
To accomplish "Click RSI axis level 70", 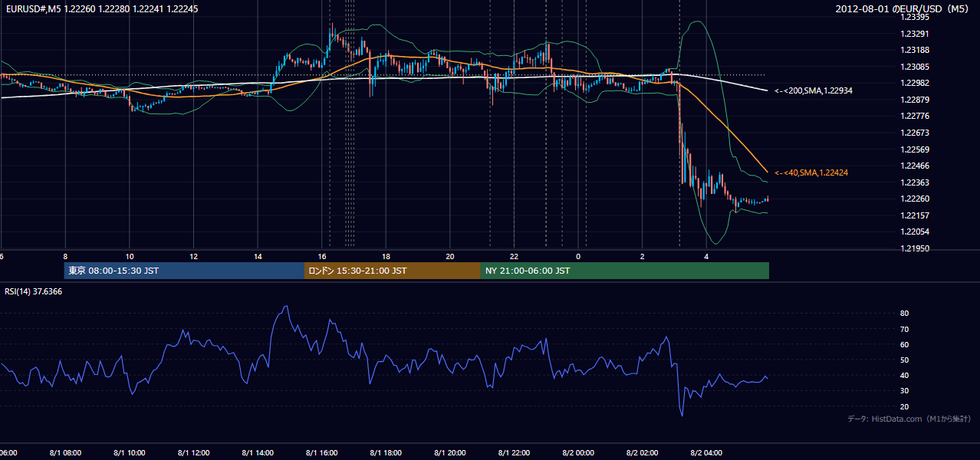I will point(904,329).
